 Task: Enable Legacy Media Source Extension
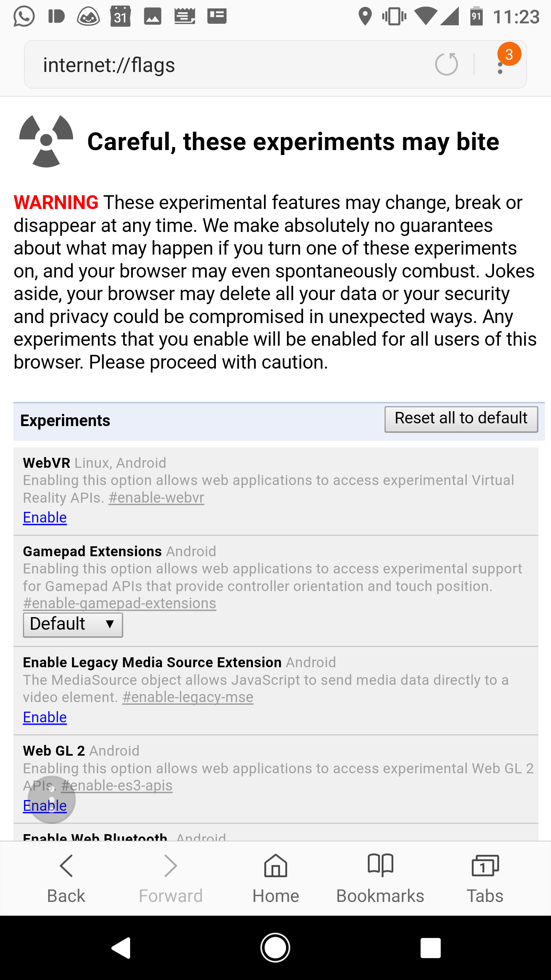coord(45,717)
